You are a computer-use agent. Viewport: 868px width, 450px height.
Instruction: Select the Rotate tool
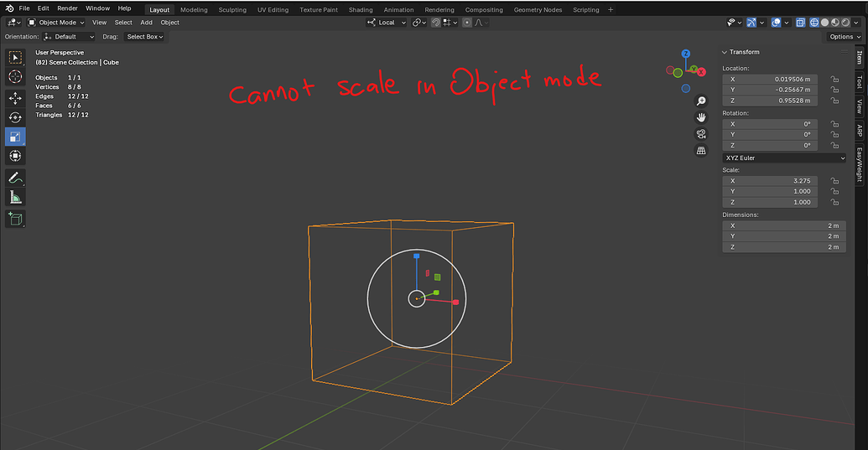(15, 117)
